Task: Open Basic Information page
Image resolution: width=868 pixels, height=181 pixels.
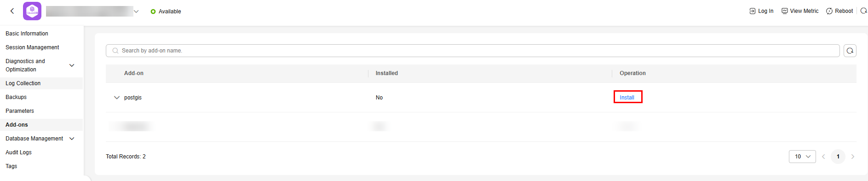Action: point(27,34)
